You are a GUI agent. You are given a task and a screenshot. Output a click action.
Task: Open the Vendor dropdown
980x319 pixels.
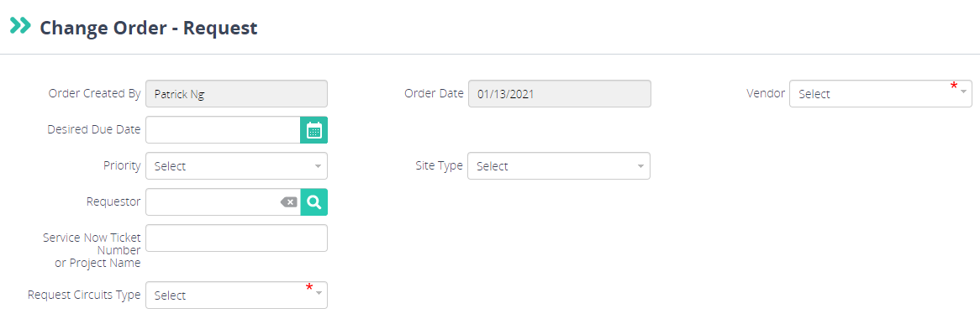881,94
